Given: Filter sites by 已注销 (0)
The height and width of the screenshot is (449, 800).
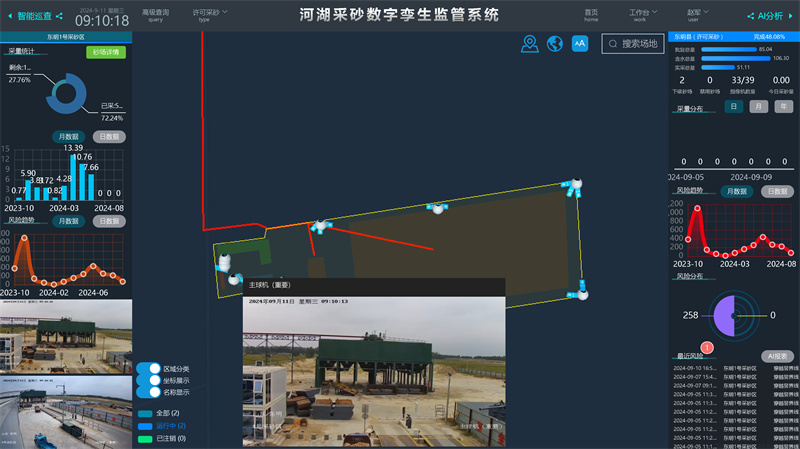Looking at the screenshot, I should point(171,438).
